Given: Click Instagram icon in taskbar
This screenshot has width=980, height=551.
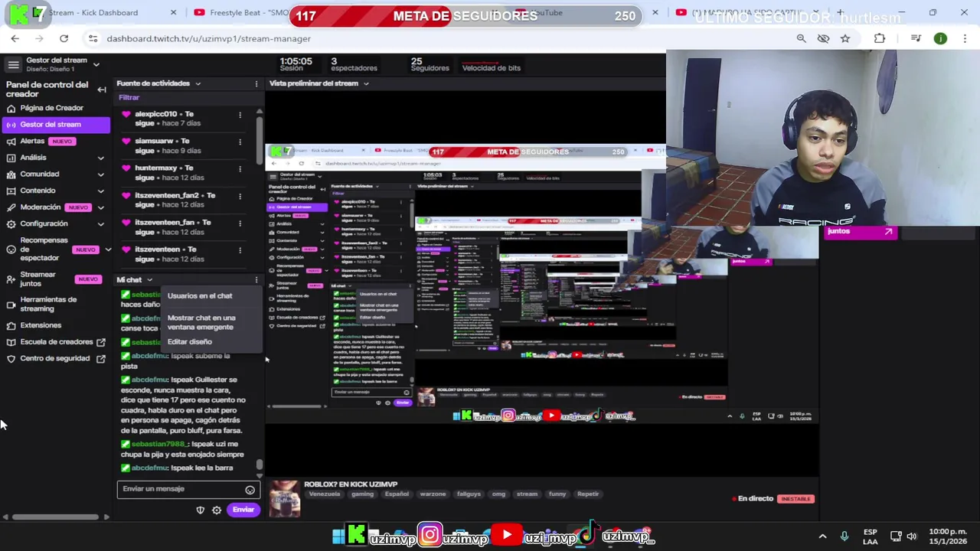Looking at the screenshot, I should [x=430, y=536].
